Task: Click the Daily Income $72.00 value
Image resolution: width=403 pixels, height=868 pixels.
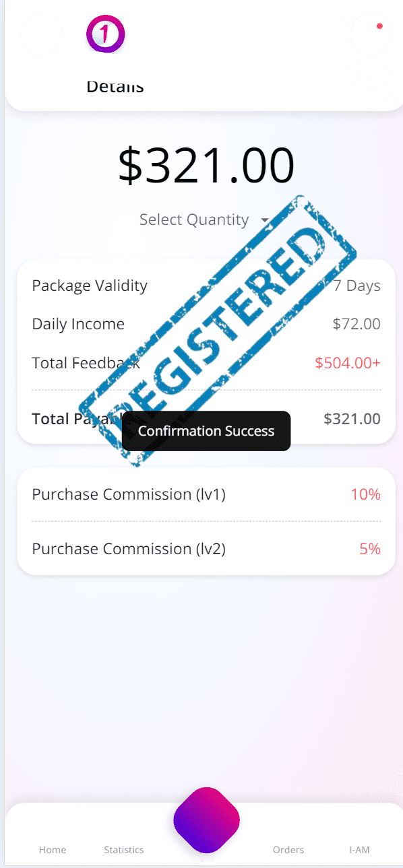Action: (356, 324)
